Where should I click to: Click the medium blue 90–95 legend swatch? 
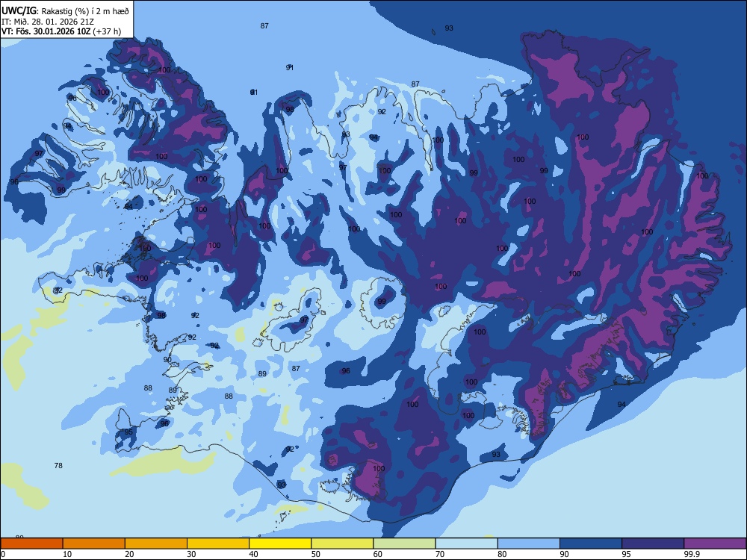pyautogui.click(x=591, y=544)
